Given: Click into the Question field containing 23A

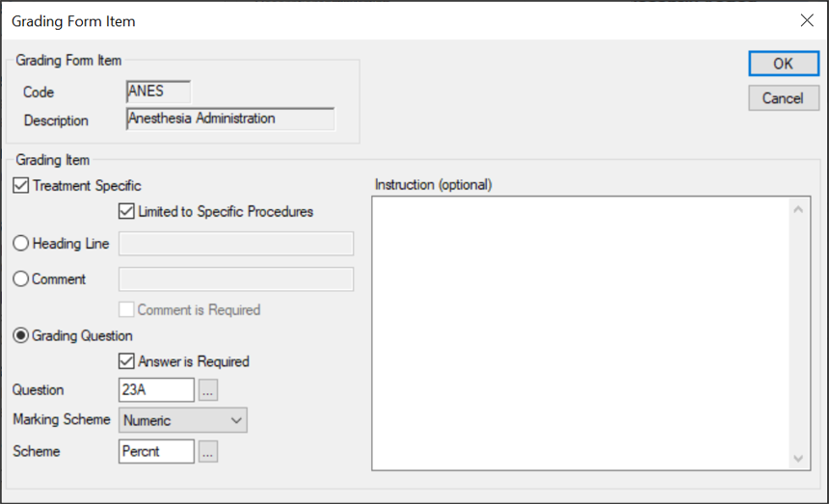Looking at the screenshot, I should [x=156, y=390].
